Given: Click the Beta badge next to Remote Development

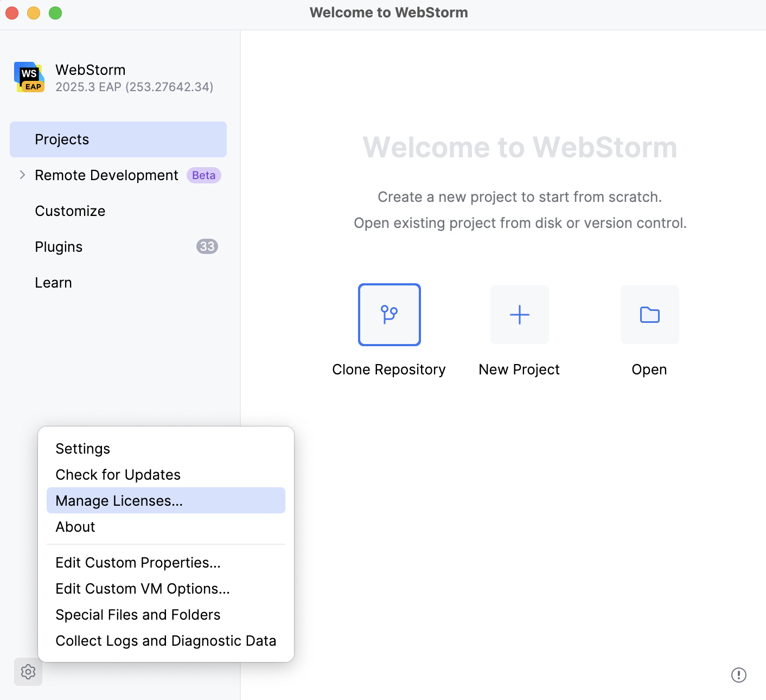Looking at the screenshot, I should [x=203, y=175].
